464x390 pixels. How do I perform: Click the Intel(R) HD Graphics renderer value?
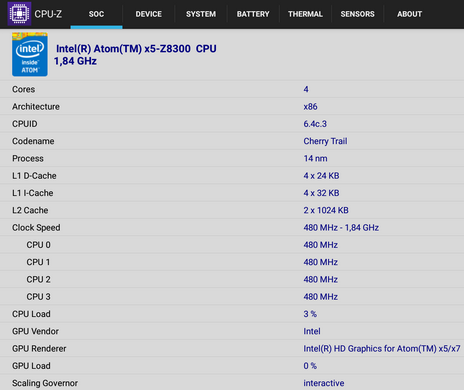(382, 349)
